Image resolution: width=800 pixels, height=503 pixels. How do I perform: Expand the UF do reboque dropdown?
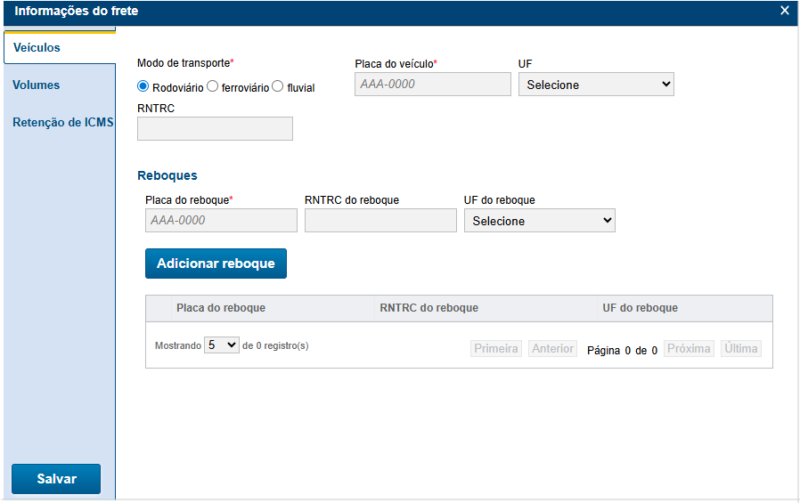coord(539,220)
